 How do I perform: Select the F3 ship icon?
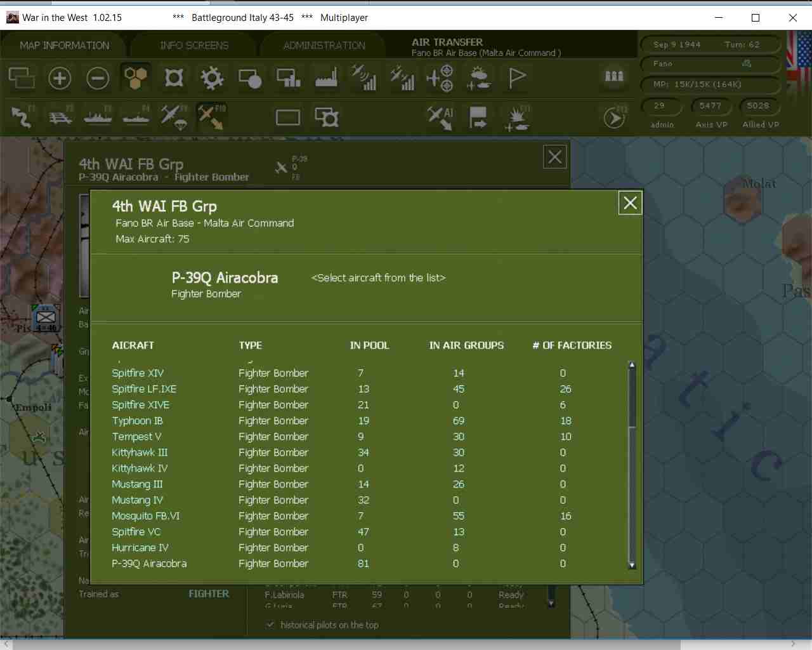point(98,117)
